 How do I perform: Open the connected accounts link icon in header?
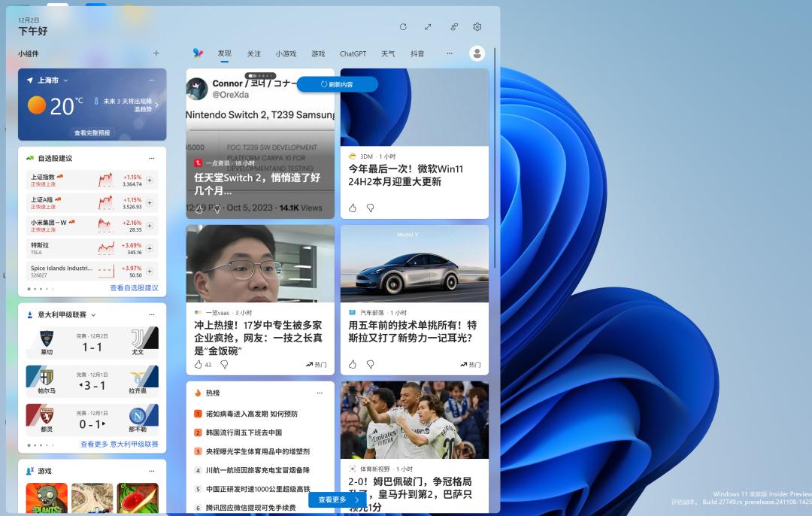453,27
